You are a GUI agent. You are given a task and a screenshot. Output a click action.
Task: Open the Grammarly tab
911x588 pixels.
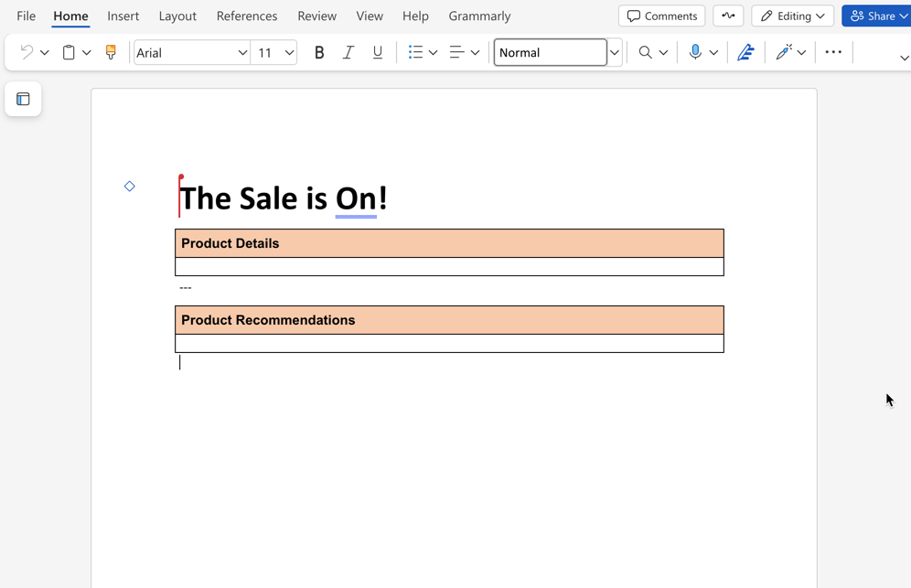(x=479, y=16)
